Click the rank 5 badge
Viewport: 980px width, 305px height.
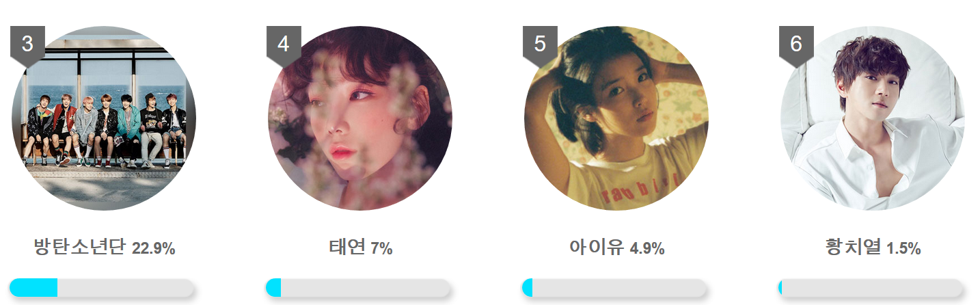coord(540,44)
